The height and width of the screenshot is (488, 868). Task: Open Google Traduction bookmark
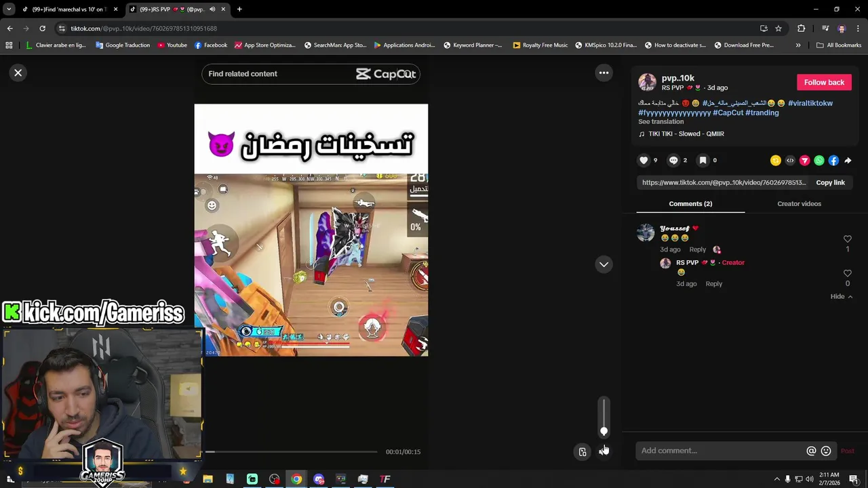click(x=123, y=45)
